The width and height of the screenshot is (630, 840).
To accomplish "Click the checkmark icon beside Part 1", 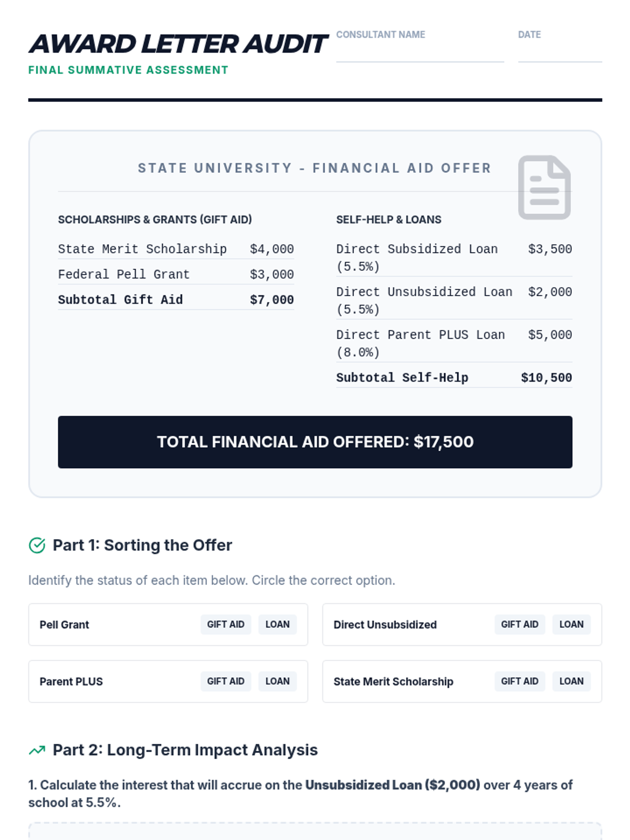I will pyautogui.click(x=37, y=545).
